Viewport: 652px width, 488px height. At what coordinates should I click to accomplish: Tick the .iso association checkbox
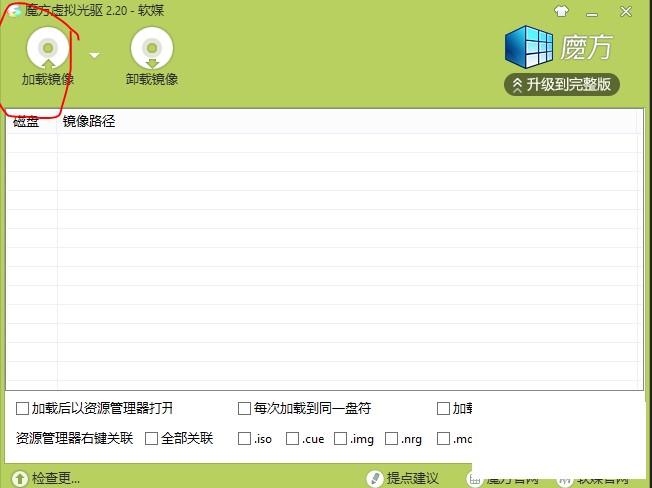click(x=244, y=439)
